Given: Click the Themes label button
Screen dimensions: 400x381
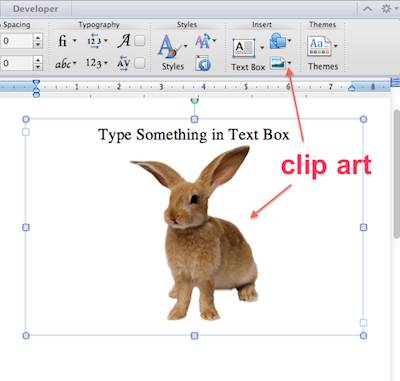Looking at the screenshot, I should [323, 66].
